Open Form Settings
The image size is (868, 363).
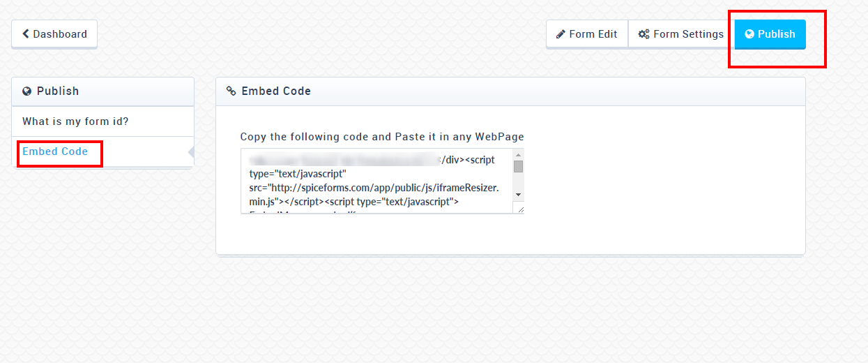(x=681, y=34)
